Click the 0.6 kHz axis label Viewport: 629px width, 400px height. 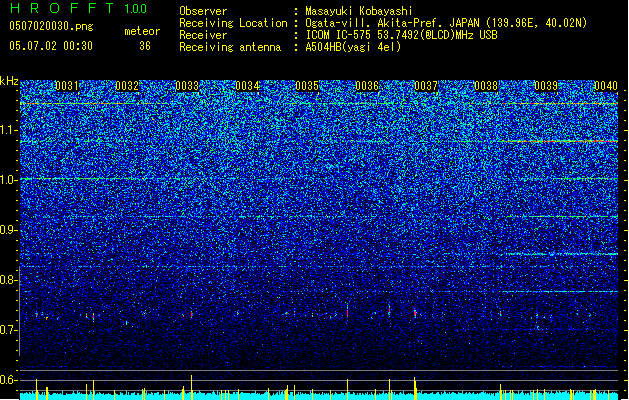9,380
